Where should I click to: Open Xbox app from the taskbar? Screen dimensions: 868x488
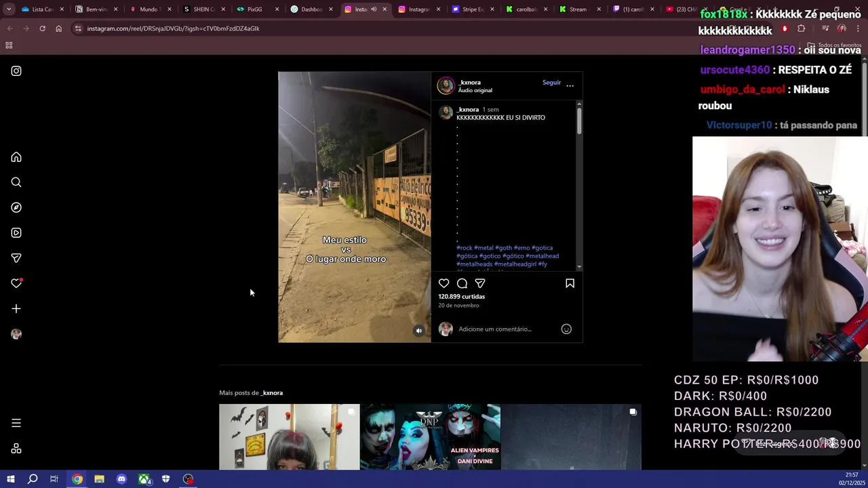point(144,479)
